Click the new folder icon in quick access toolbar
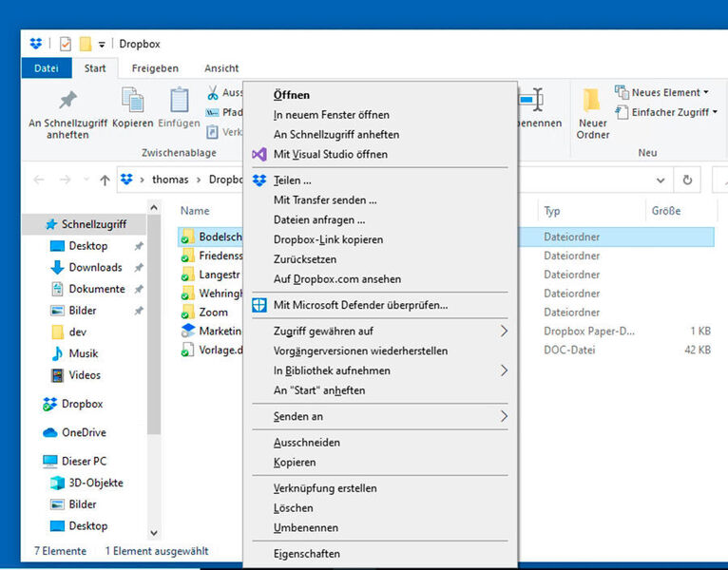Screen dimensions: 728x570 click(85, 44)
